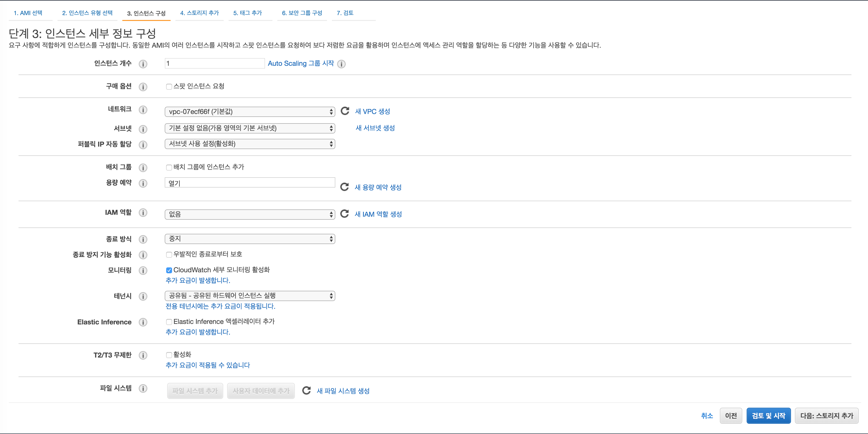
Task: Refresh the 용량 예약 list
Action: point(344,187)
